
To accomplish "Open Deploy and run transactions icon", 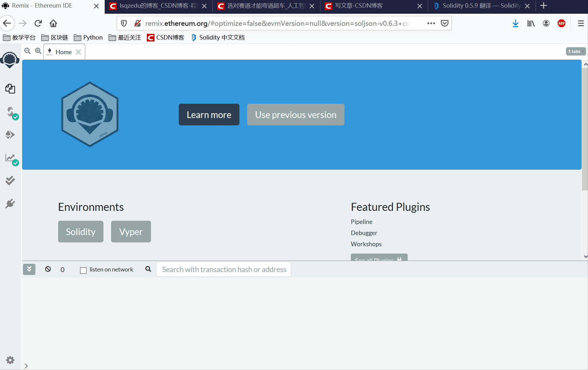I will click(x=10, y=135).
